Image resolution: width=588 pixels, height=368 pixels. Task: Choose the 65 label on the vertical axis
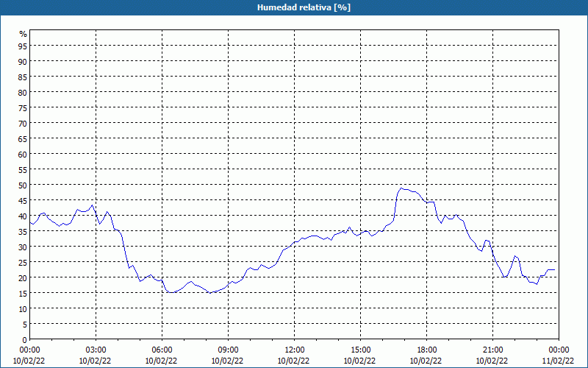tap(23, 138)
